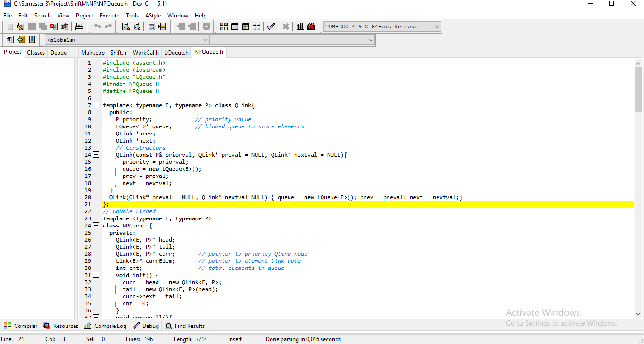Click the Toggle Bookmarks icon
644x344 pixels.
(21, 40)
